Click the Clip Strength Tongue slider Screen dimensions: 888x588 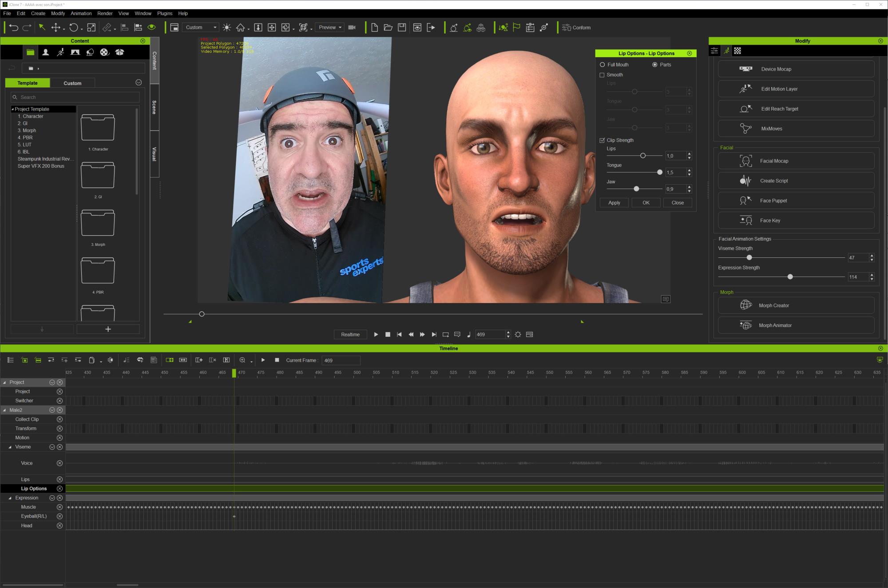pos(634,172)
